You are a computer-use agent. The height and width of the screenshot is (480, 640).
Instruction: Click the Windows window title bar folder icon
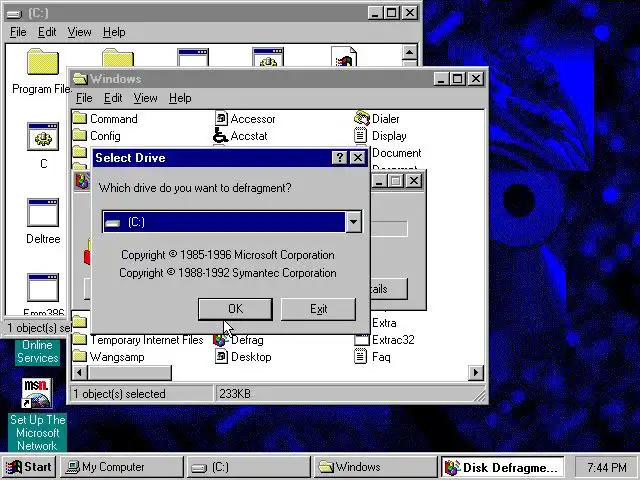(80, 78)
